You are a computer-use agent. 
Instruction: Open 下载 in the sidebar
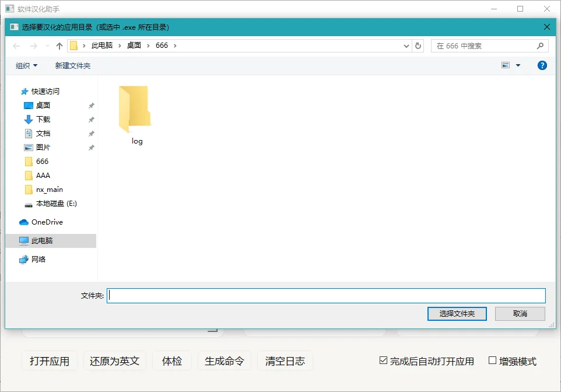[x=43, y=119]
